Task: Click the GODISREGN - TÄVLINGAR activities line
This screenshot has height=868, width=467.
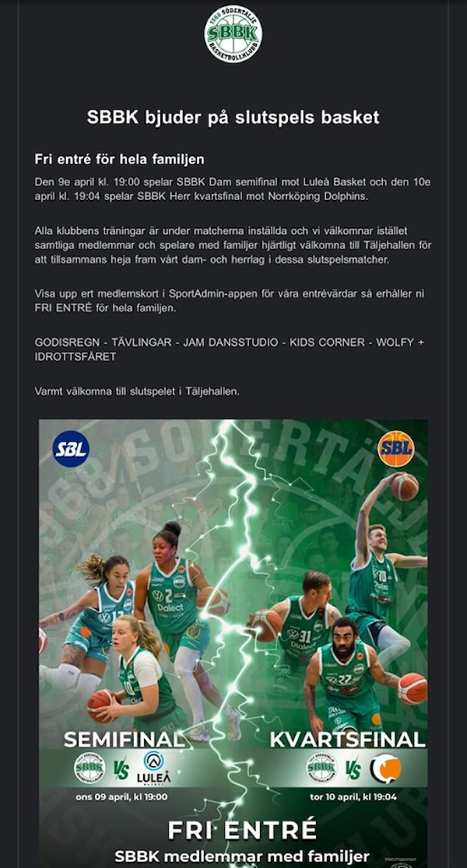Action: 229,349
